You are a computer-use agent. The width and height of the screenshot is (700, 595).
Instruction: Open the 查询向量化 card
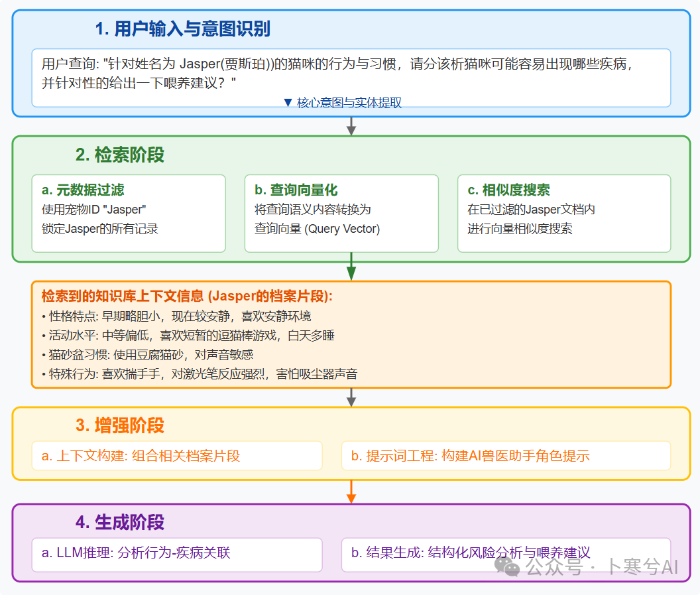tap(341, 213)
